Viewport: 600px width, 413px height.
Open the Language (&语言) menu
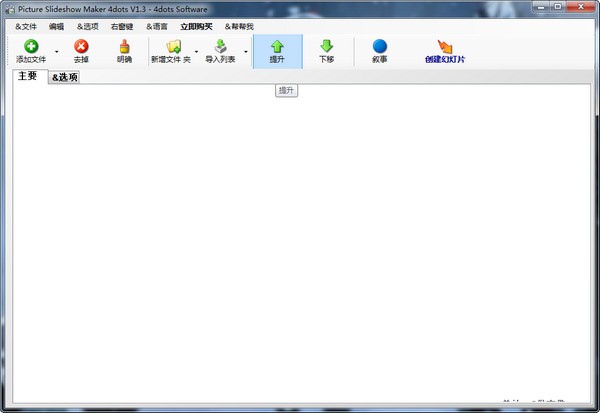pyautogui.click(x=157, y=26)
